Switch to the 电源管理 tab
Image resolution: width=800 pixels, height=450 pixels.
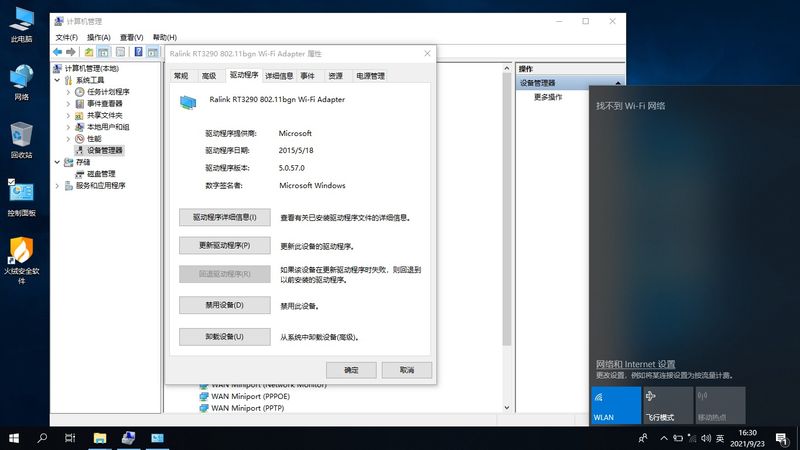pyautogui.click(x=370, y=76)
